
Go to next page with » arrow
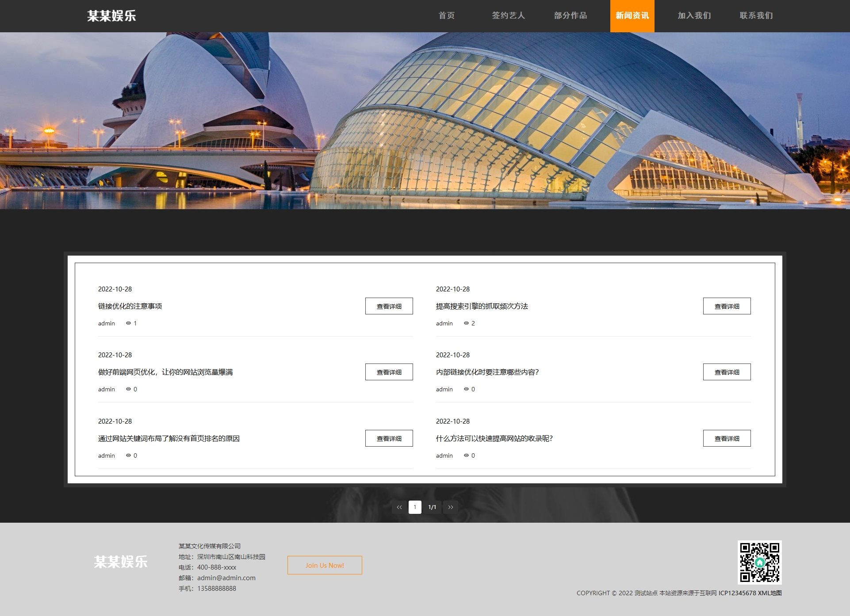click(450, 507)
